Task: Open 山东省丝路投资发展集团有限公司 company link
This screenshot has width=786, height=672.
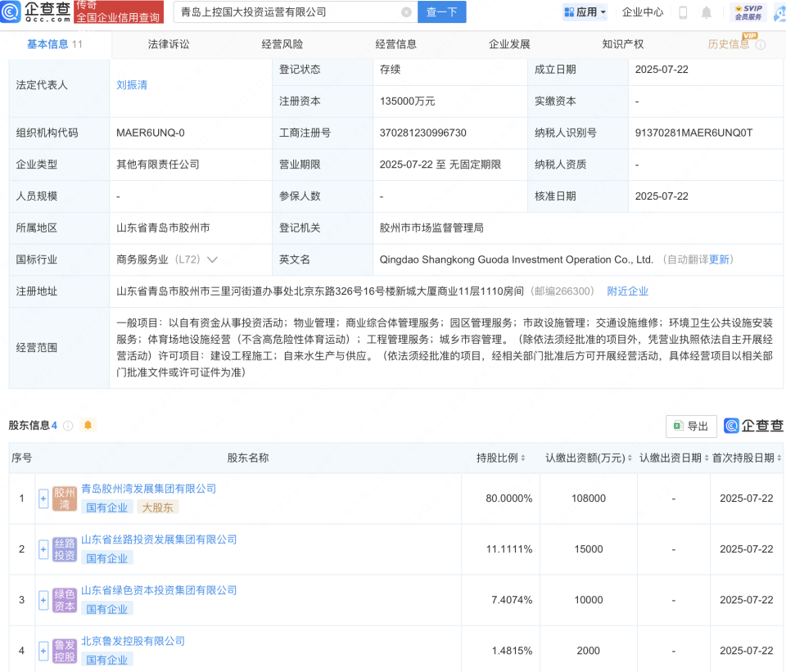Action: tap(159, 539)
